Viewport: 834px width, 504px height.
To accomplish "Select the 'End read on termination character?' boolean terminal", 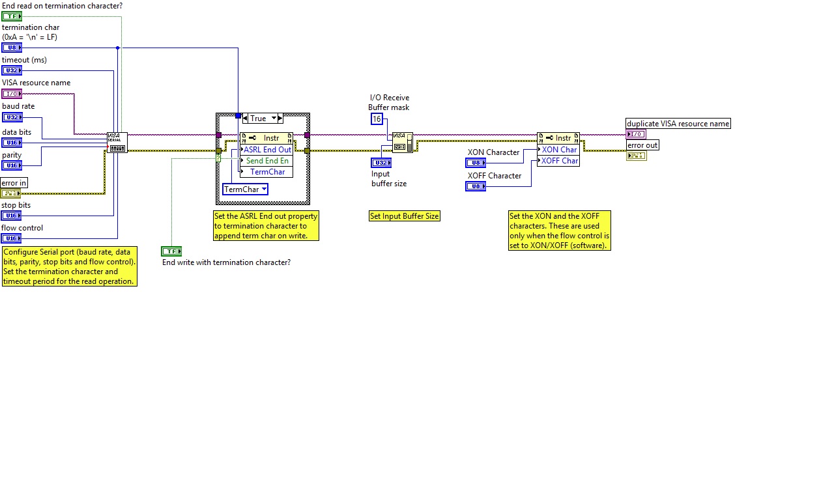I will coord(12,16).
